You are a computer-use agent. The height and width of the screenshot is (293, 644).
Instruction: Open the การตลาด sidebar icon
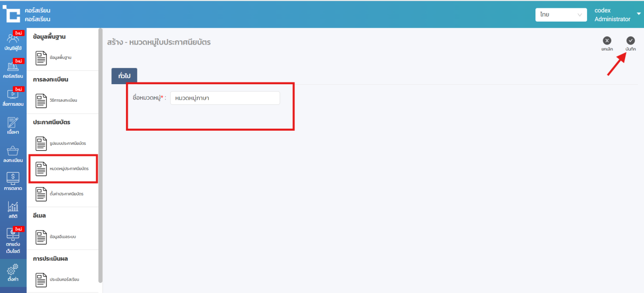[x=13, y=182]
